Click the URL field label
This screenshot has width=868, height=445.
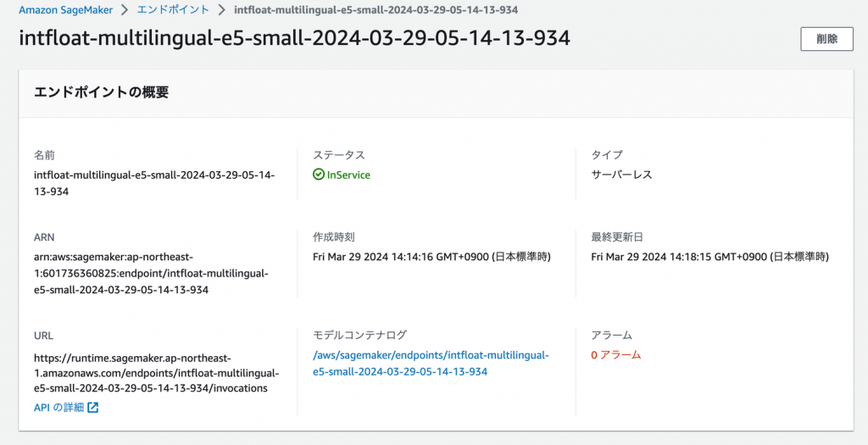(x=44, y=336)
